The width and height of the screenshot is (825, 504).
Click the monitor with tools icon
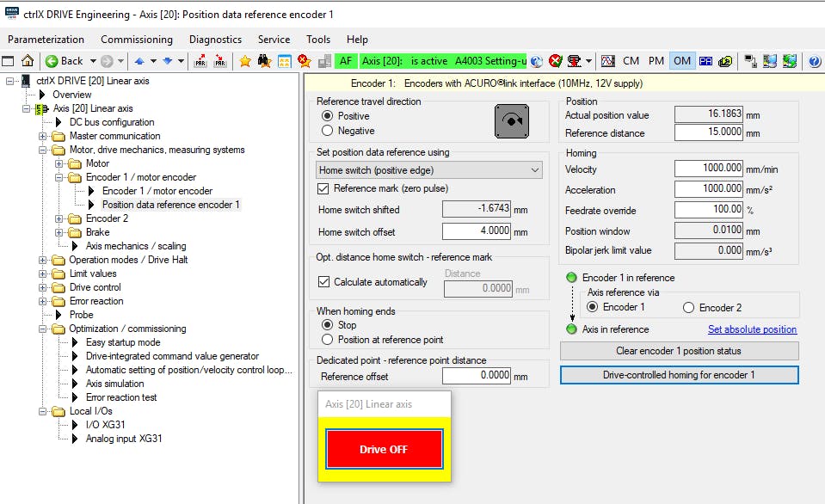coord(770,61)
